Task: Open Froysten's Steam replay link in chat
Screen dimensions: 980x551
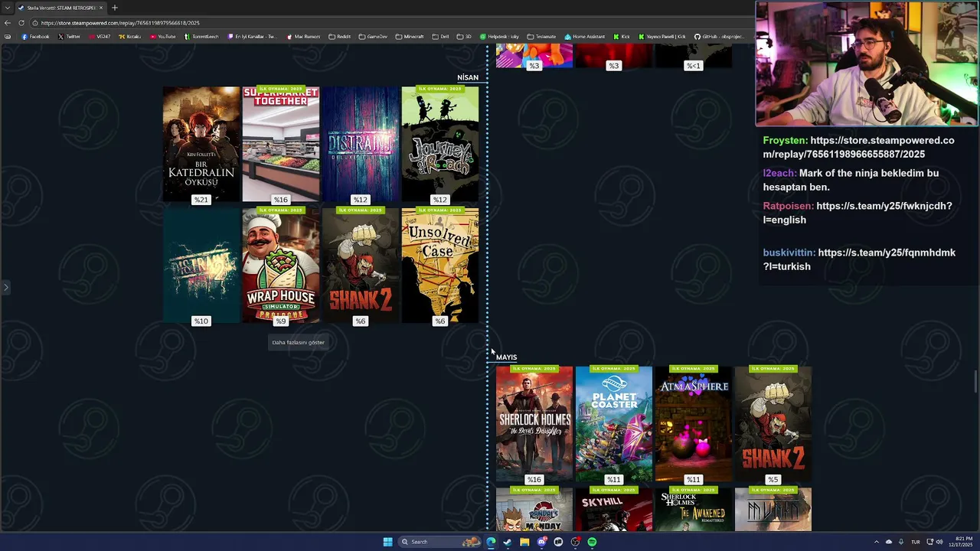Action: tap(858, 147)
